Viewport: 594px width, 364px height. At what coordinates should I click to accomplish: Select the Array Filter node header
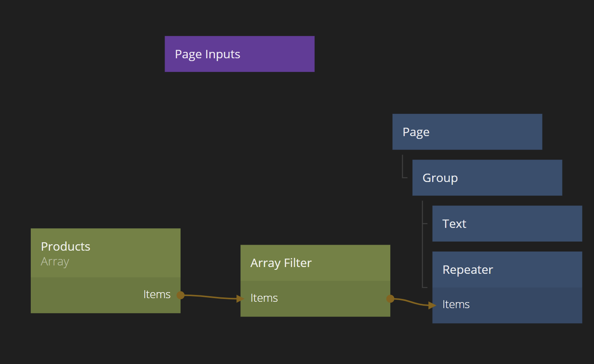tap(315, 263)
